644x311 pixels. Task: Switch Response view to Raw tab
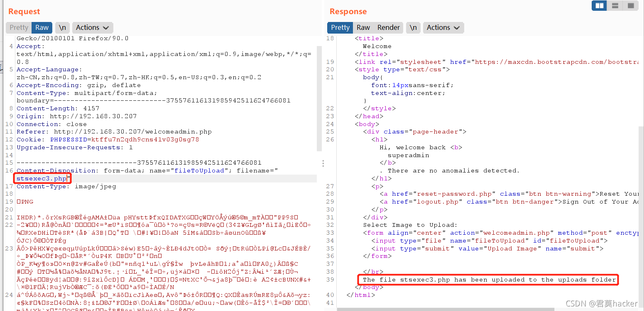coord(363,27)
